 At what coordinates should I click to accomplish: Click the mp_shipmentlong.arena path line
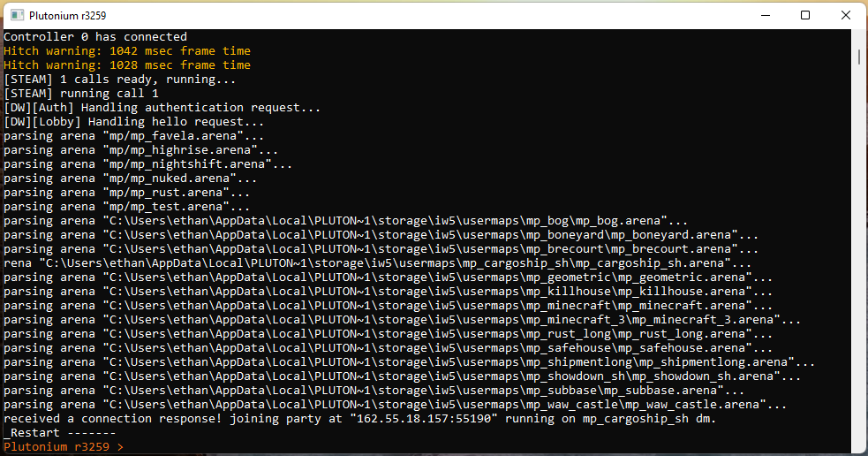coord(409,361)
